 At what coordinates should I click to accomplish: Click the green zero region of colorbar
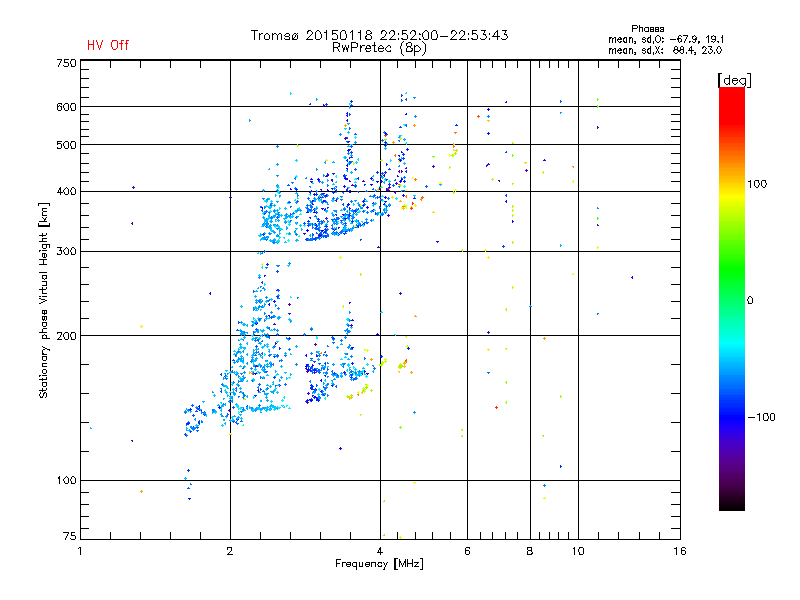coord(732,299)
